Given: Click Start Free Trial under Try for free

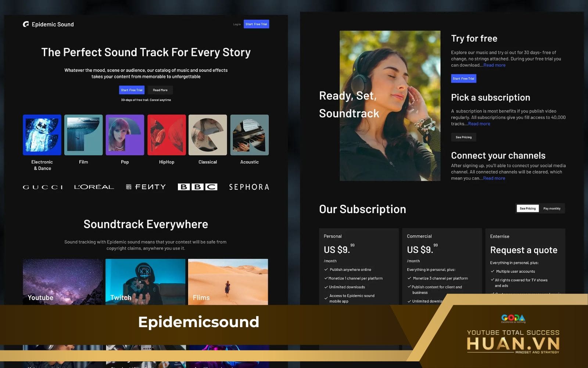Looking at the screenshot, I should click(x=463, y=78).
